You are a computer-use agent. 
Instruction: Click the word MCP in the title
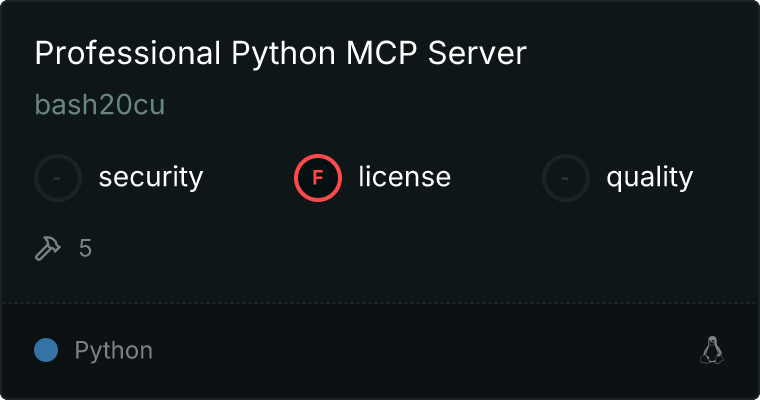(378, 54)
